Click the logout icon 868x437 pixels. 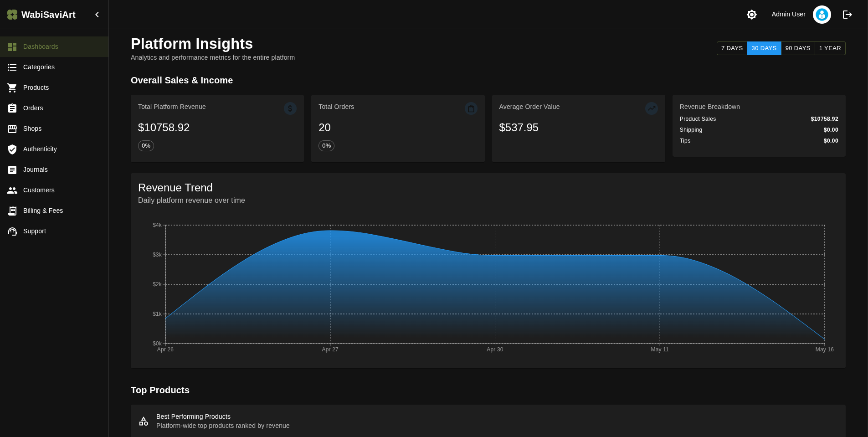pyautogui.click(x=847, y=15)
